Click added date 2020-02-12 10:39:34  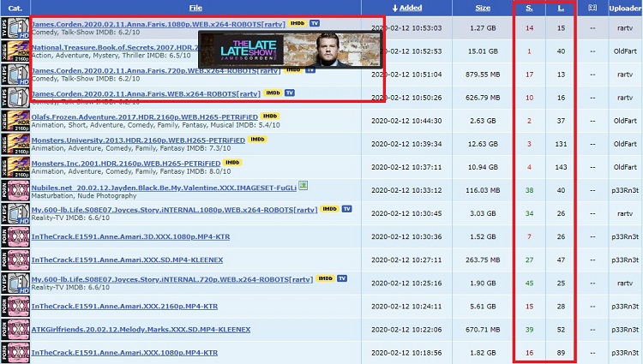(x=406, y=144)
